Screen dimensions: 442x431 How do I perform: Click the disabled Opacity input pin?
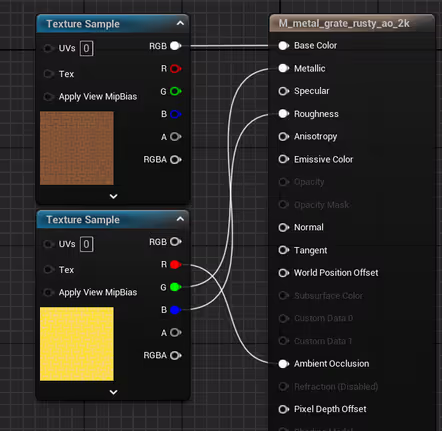(284, 182)
